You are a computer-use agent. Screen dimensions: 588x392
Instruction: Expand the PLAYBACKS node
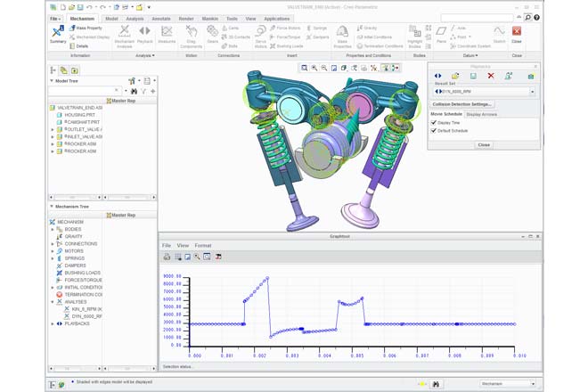(x=53, y=323)
